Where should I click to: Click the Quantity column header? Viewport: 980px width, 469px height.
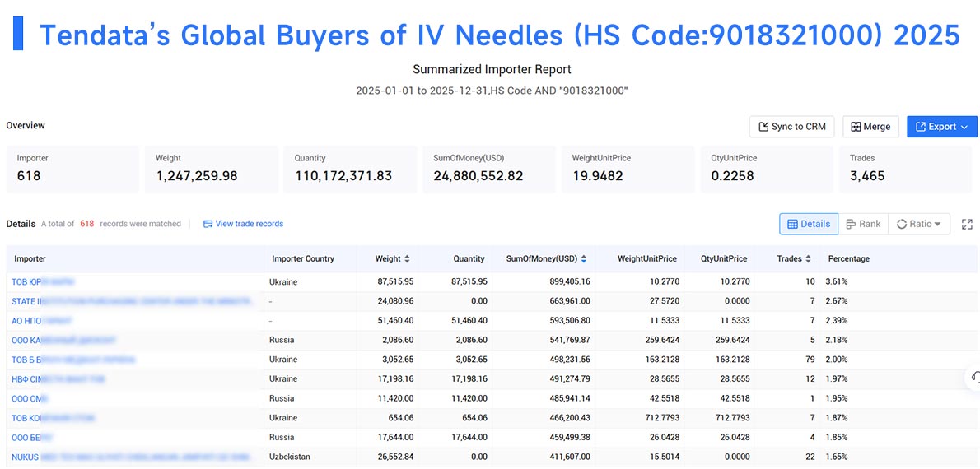coord(469,258)
